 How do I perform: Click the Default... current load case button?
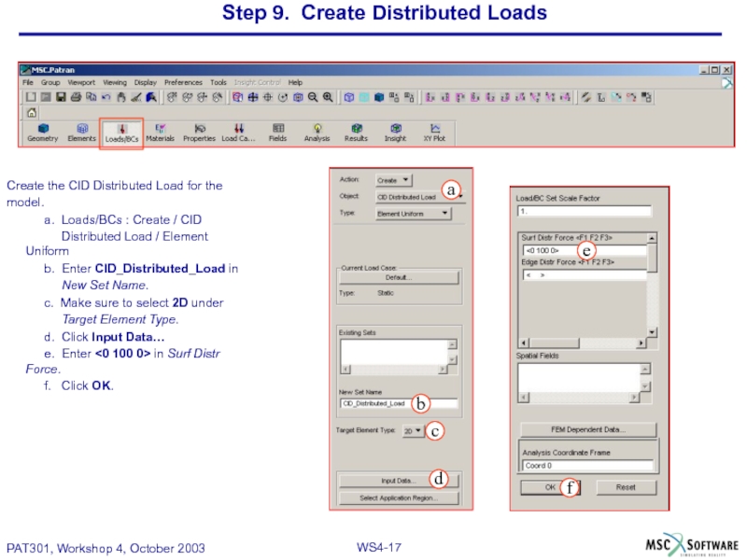[399, 277]
